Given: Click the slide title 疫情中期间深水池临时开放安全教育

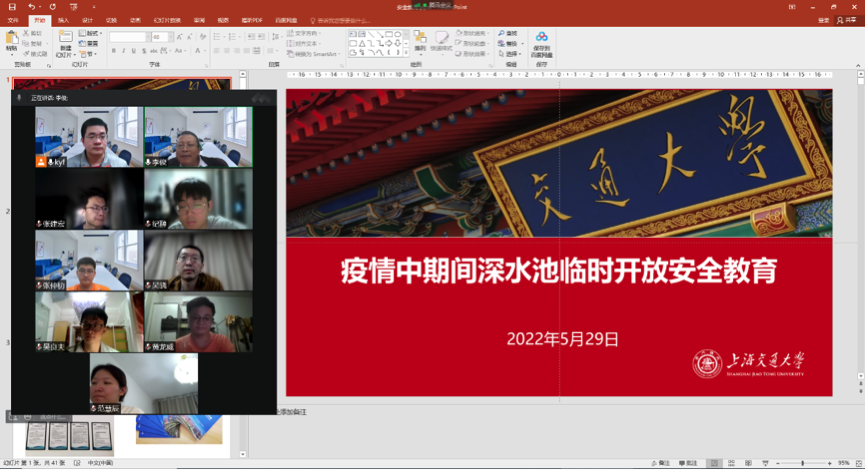Looking at the screenshot, I should tap(559, 269).
